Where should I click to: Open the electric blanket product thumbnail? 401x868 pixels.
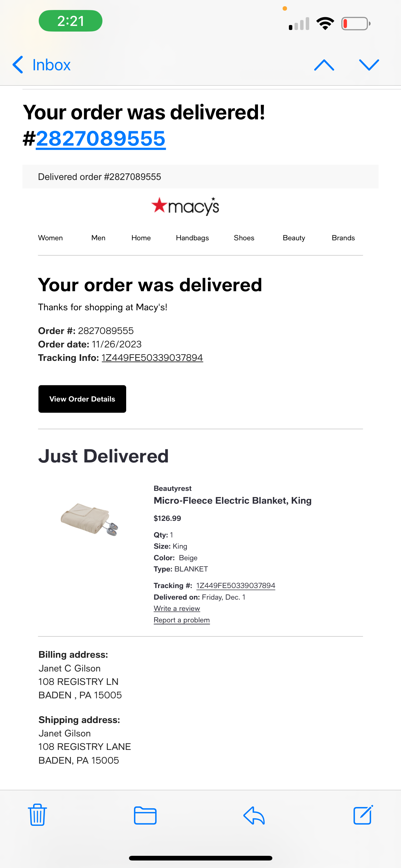click(89, 519)
